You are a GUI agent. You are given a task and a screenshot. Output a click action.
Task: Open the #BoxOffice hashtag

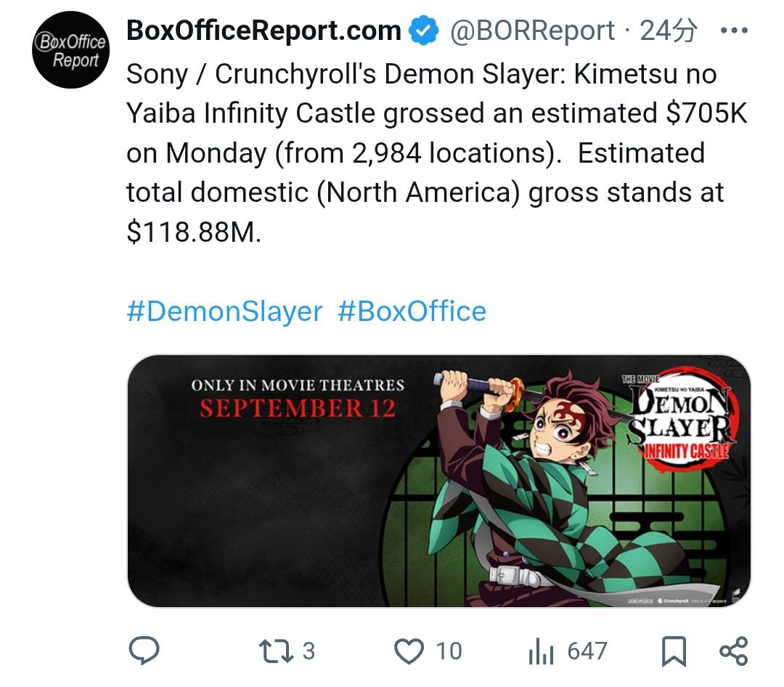412,311
